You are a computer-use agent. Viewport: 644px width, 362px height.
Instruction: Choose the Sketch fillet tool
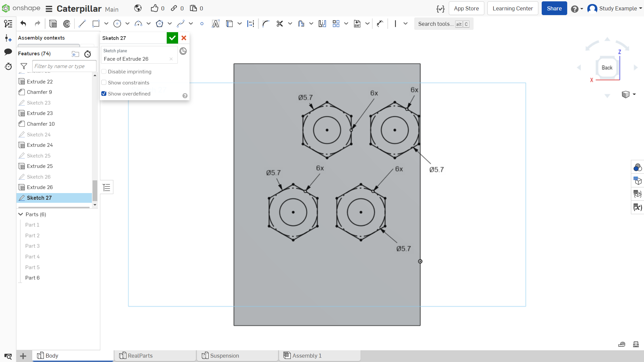(266, 24)
